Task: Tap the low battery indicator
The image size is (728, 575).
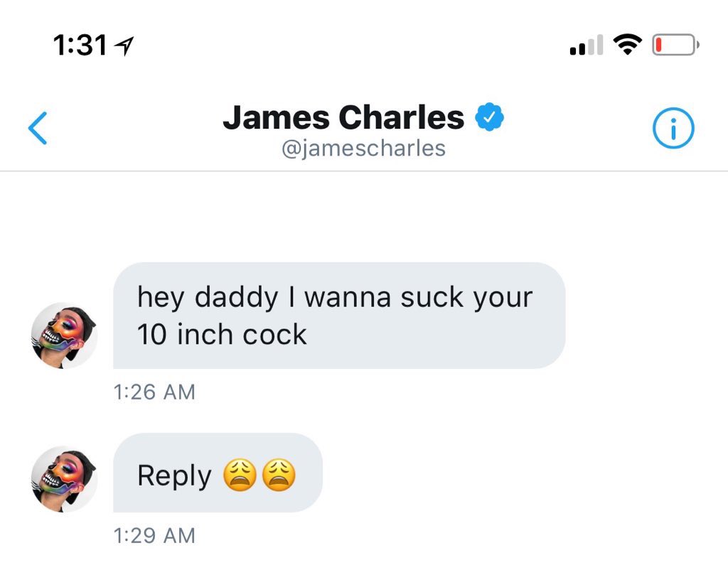Action: click(675, 45)
